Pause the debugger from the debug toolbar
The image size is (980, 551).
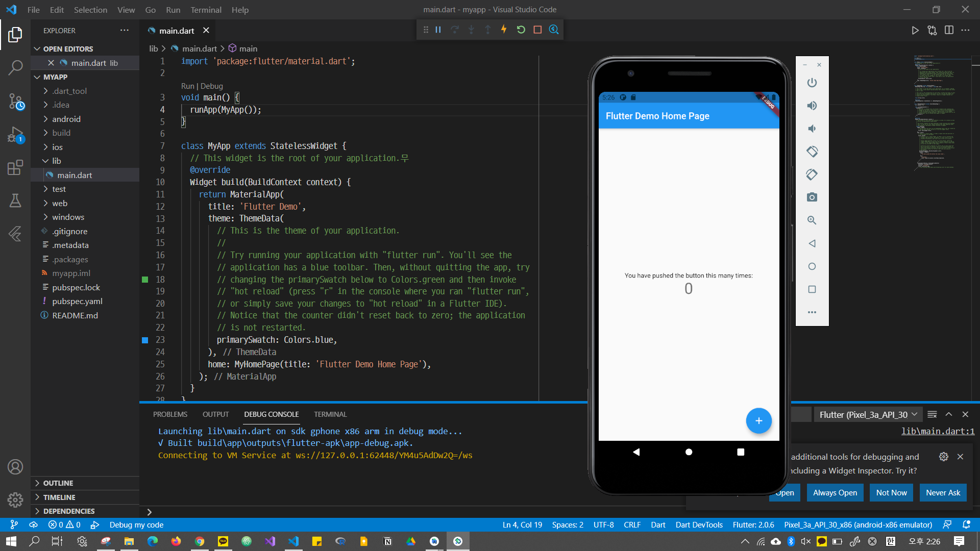438,30
